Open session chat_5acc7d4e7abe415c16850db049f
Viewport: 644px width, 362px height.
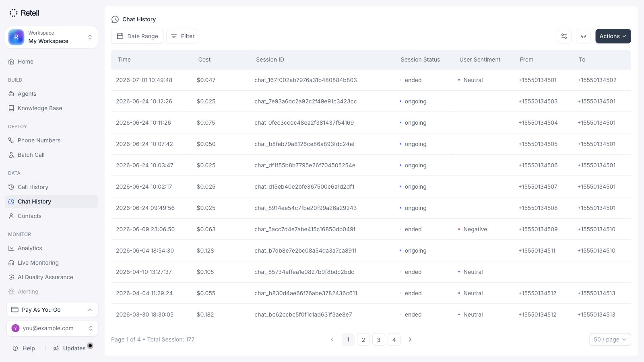305,229
